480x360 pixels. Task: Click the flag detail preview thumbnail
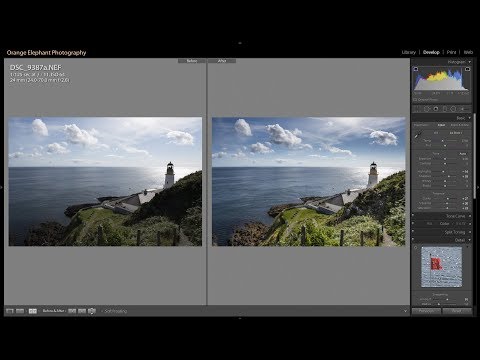tap(441, 267)
